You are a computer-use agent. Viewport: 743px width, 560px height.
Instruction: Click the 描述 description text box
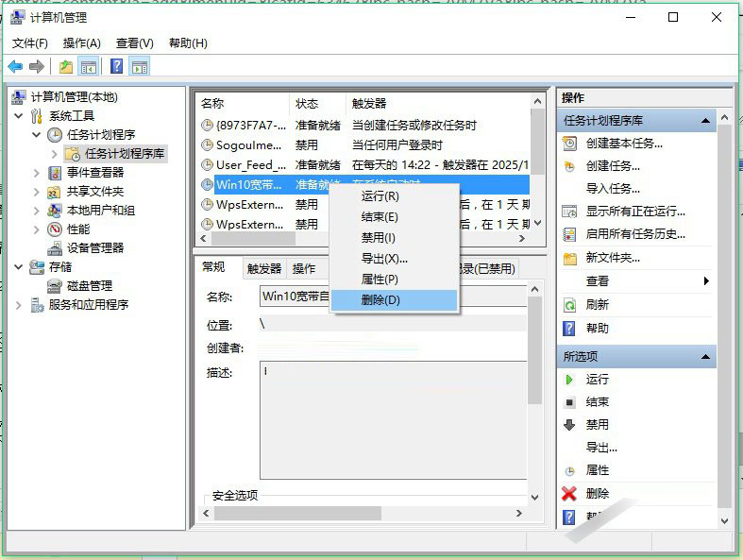(394, 420)
